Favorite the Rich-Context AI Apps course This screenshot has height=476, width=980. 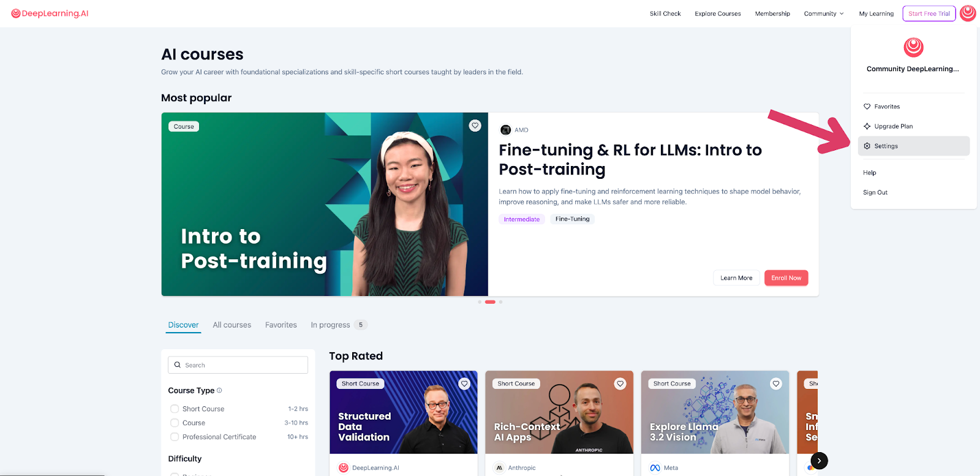tap(620, 383)
